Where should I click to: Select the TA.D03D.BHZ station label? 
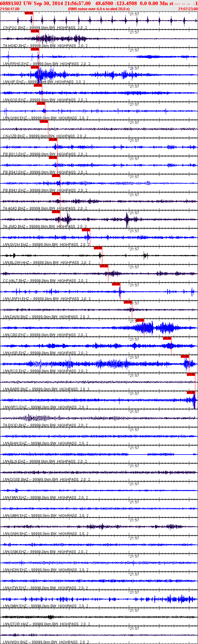tap(45, 425)
